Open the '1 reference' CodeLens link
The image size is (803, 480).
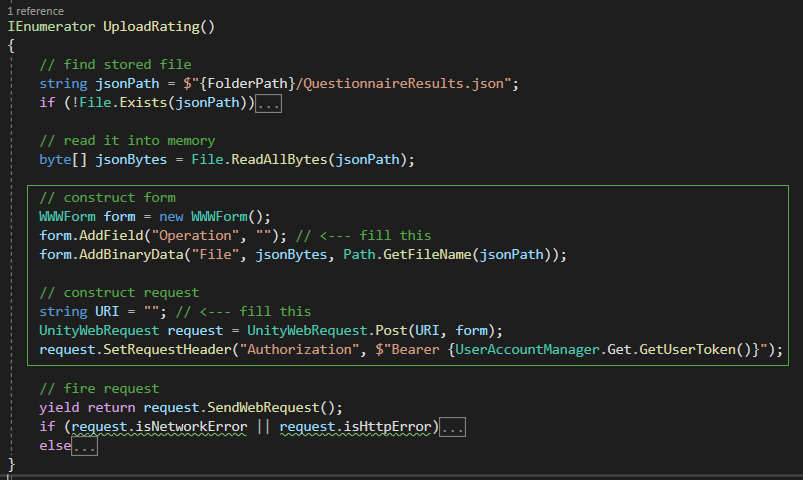click(x=35, y=11)
